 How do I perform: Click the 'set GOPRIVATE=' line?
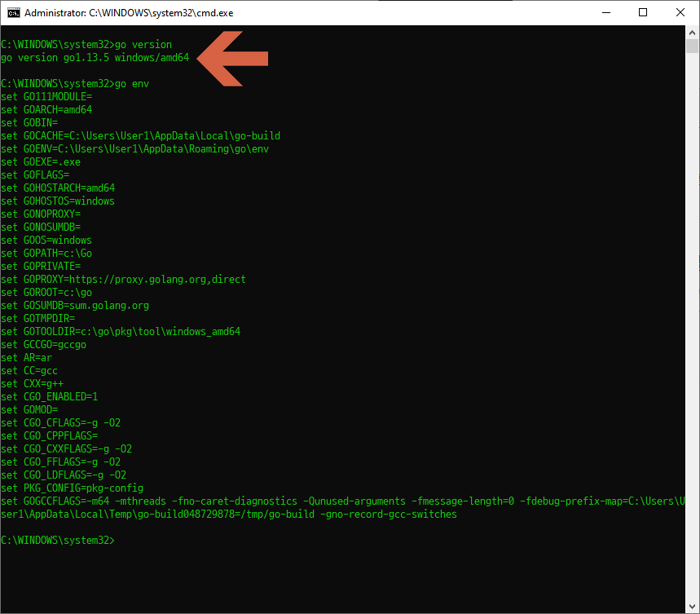click(41, 267)
